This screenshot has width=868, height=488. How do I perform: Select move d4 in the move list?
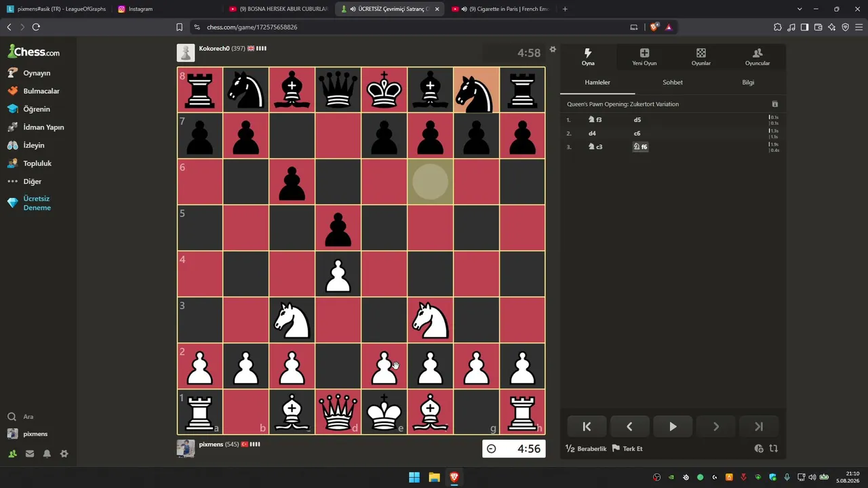tap(592, 134)
